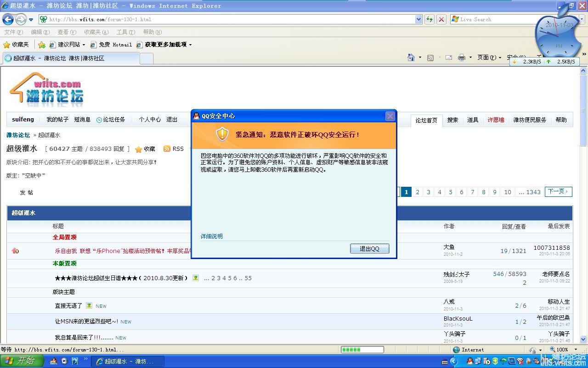The image size is (588, 368).
Task: Open the 查看(V) menu
Action: point(67,32)
